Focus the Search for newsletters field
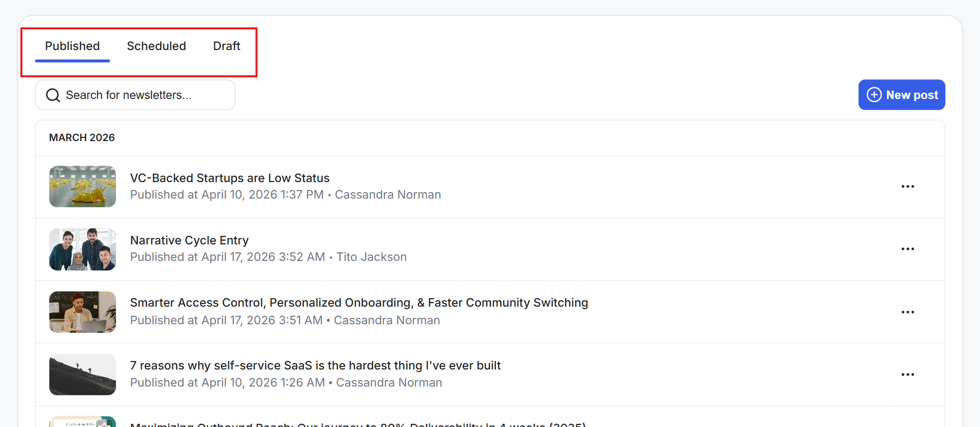 144,95
